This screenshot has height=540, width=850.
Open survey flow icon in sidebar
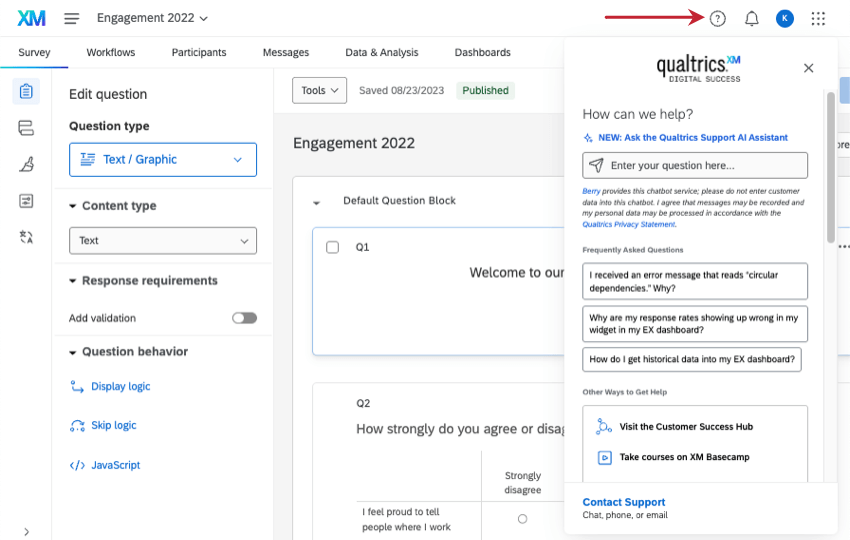point(26,128)
